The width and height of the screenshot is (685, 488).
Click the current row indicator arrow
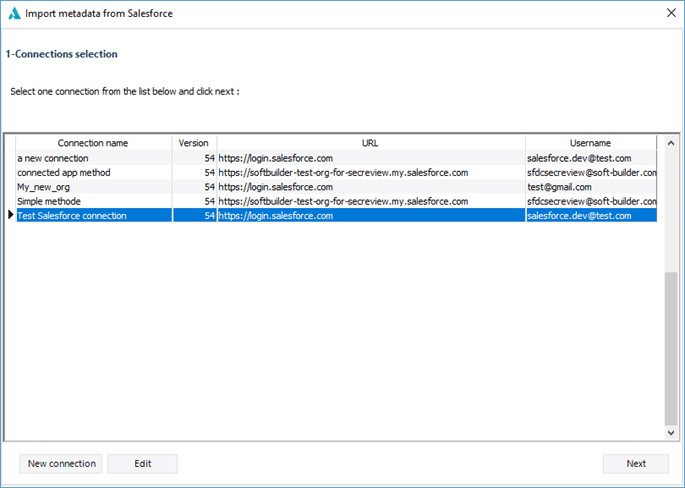10,216
